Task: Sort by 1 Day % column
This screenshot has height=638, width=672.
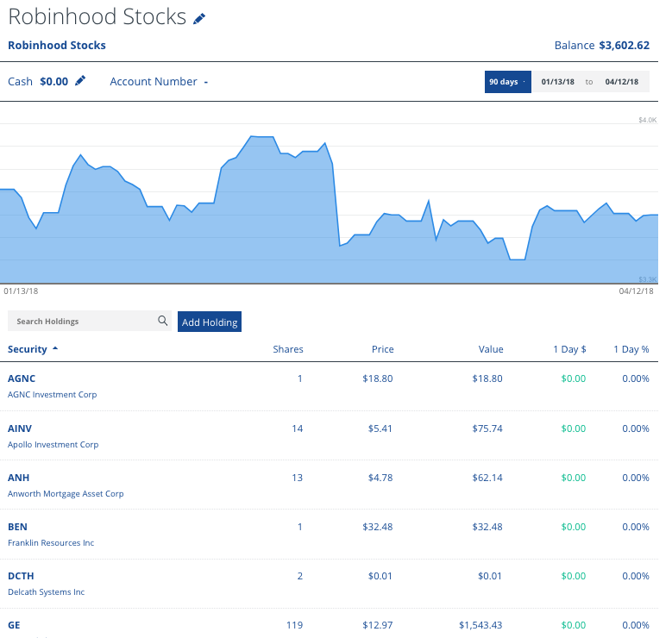Action: pos(631,349)
